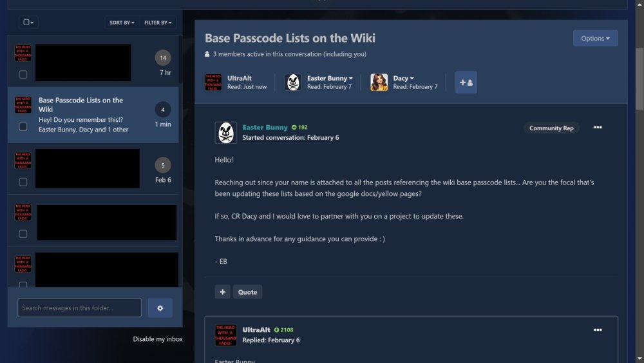644x363 pixels.
Task: Open the Options dropdown button
Action: [x=595, y=38]
